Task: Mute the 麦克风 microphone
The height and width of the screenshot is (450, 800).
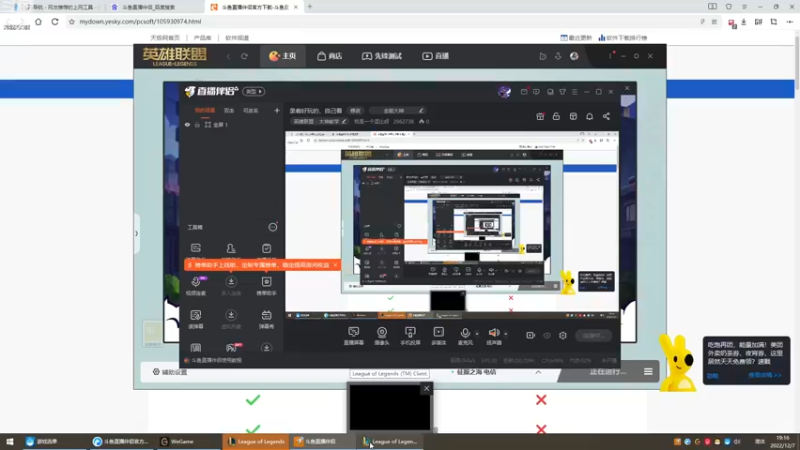Action: click(465, 336)
